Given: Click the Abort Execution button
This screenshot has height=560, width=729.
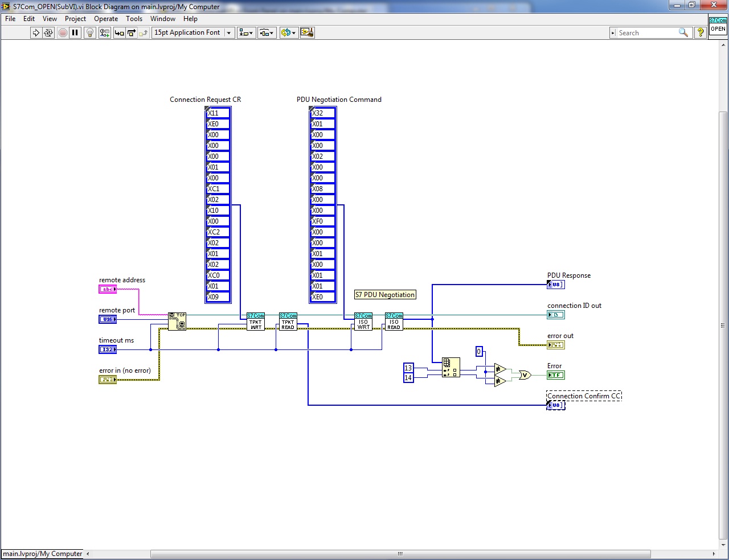Looking at the screenshot, I should 63,32.
